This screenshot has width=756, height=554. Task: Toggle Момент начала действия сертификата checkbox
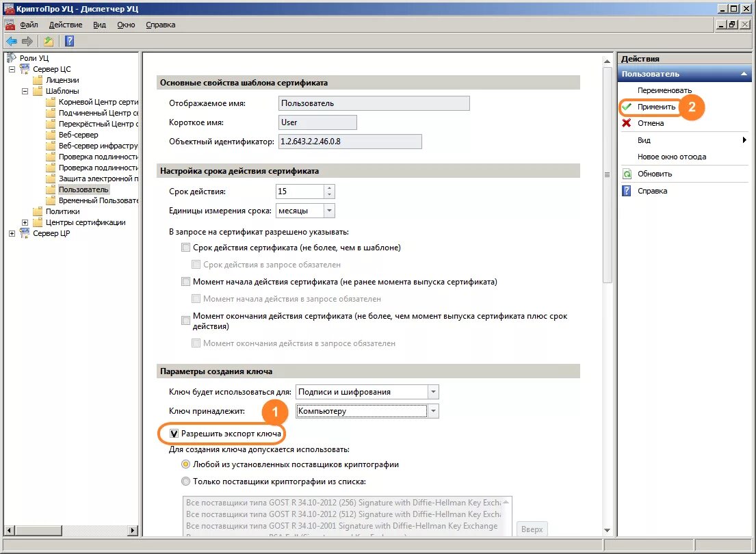pos(185,282)
